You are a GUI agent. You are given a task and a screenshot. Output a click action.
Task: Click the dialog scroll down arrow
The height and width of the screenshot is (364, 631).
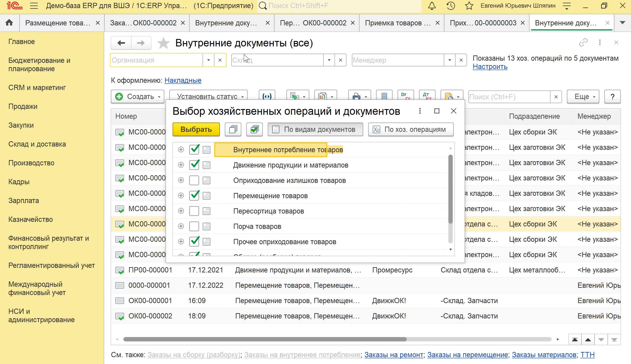coord(450,249)
